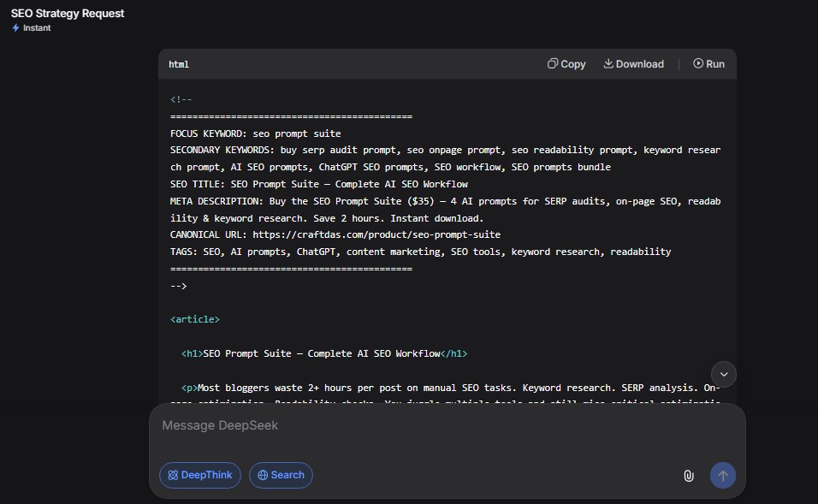This screenshot has width=818, height=504.
Task: Click the html language label
Action: pos(179,64)
